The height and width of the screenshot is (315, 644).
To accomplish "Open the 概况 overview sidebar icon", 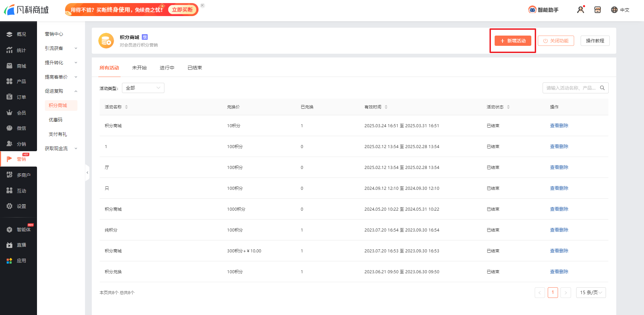I will (x=10, y=34).
